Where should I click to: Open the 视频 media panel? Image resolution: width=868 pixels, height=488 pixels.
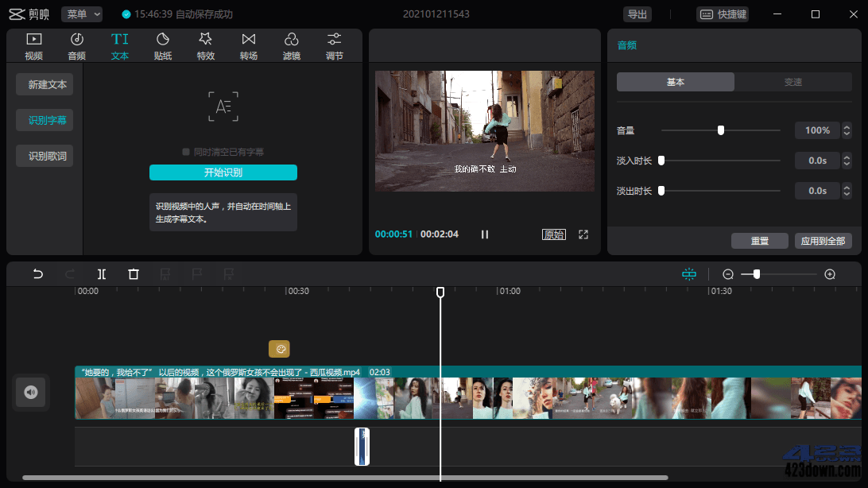tap(33, 45)
